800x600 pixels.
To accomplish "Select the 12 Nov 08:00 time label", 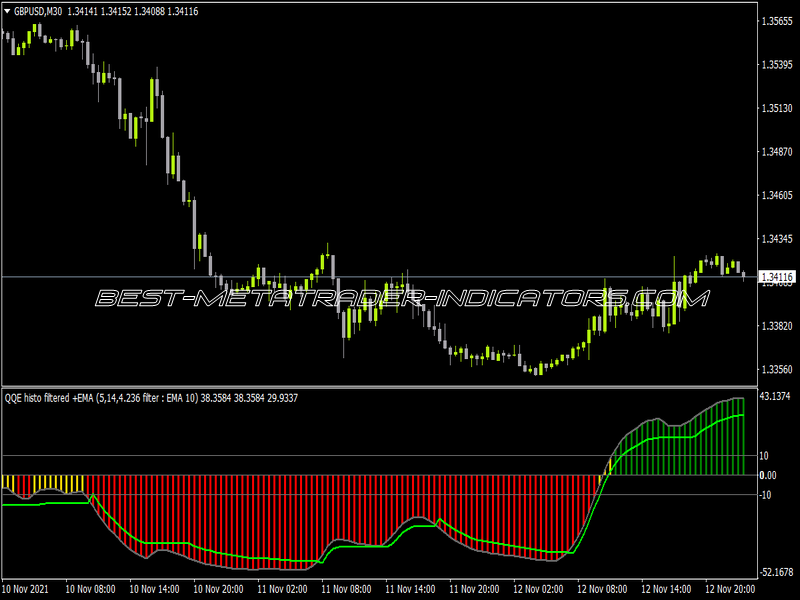I will 602,589.
